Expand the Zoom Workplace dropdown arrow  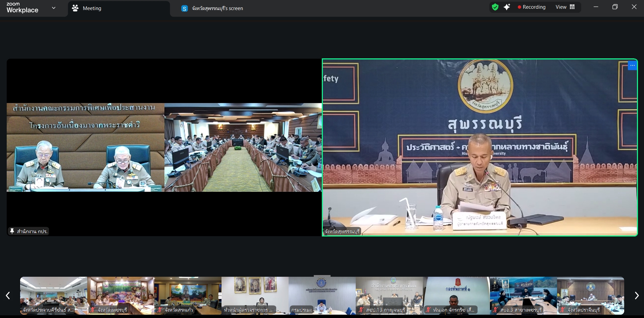tap(54, 8)
